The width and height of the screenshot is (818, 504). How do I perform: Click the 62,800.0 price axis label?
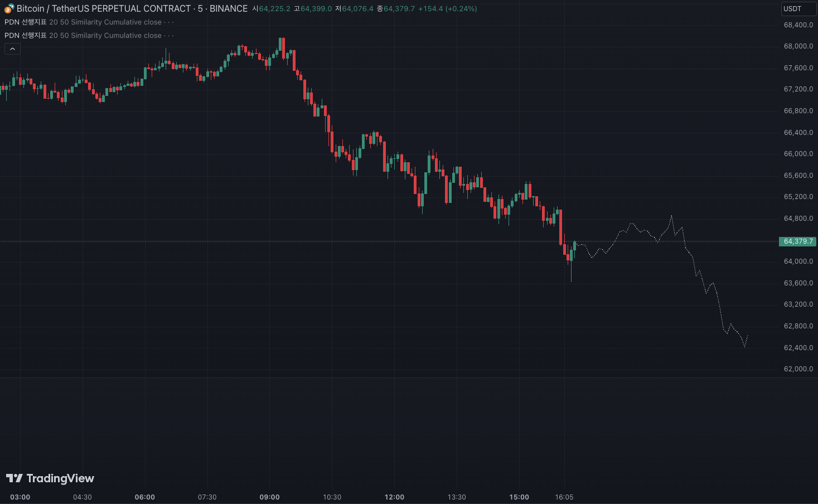[798, 326]
